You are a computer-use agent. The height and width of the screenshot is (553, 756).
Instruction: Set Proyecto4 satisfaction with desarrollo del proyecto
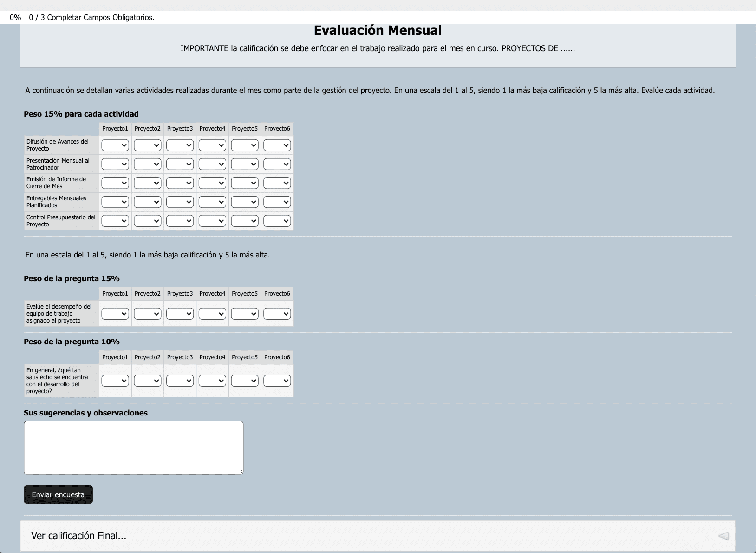pos(212,381)
